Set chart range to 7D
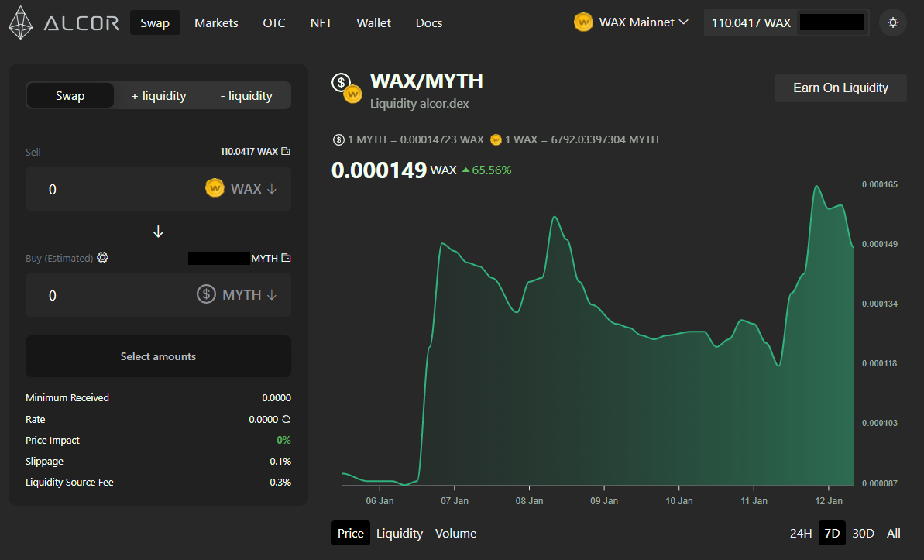Viewport: 924px width, 560px height. pos(832,533)
